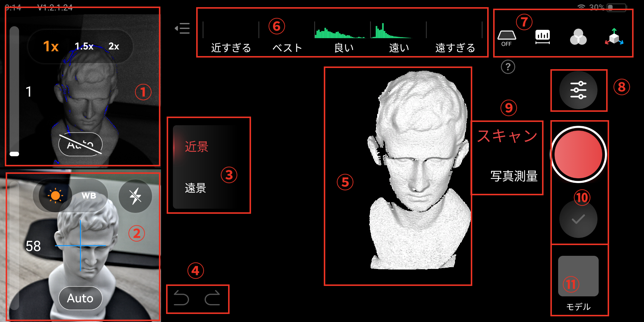Open the モデル model thumbnail
Image resolution: width=644 pixels, height=322 pixels.
[578, 276]
